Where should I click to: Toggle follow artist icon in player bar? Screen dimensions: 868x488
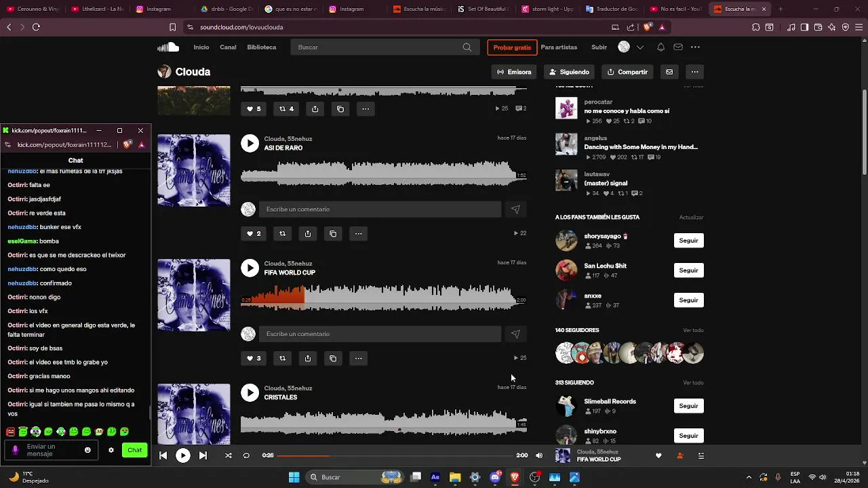click(680, 456)
